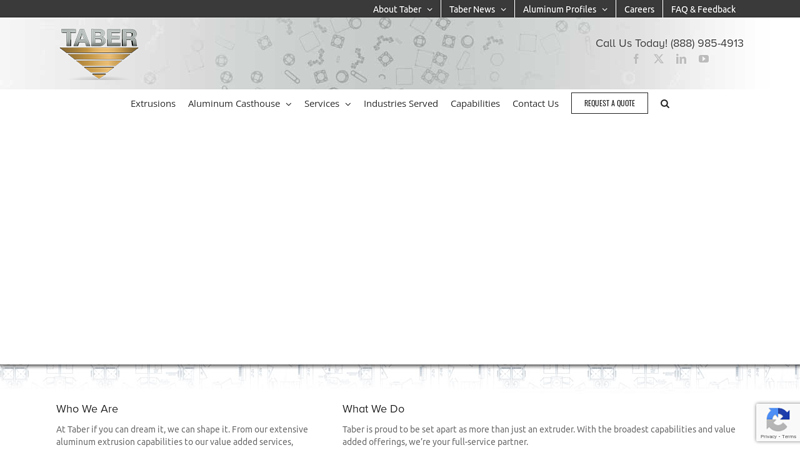Click the Call Us Today phone number

point(706,43)
